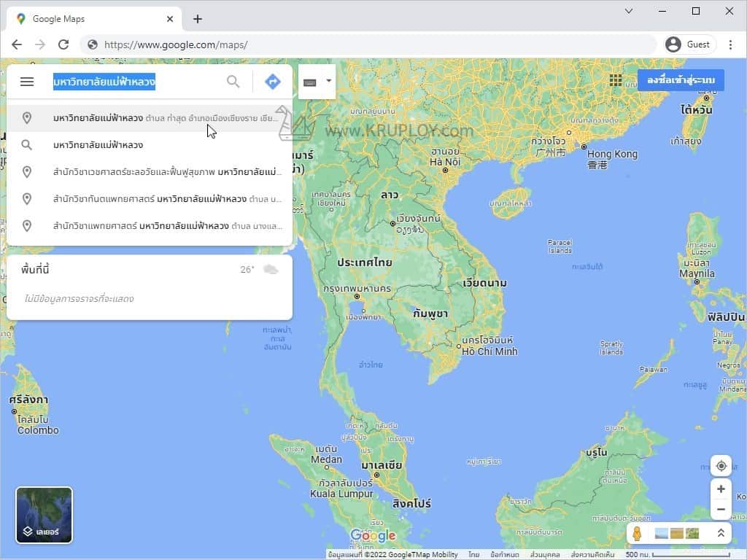This screenshot has height=560, width=747.
Task: Click the กรุงเทพมหานคร label on map
Action: (x=357, y=289)
